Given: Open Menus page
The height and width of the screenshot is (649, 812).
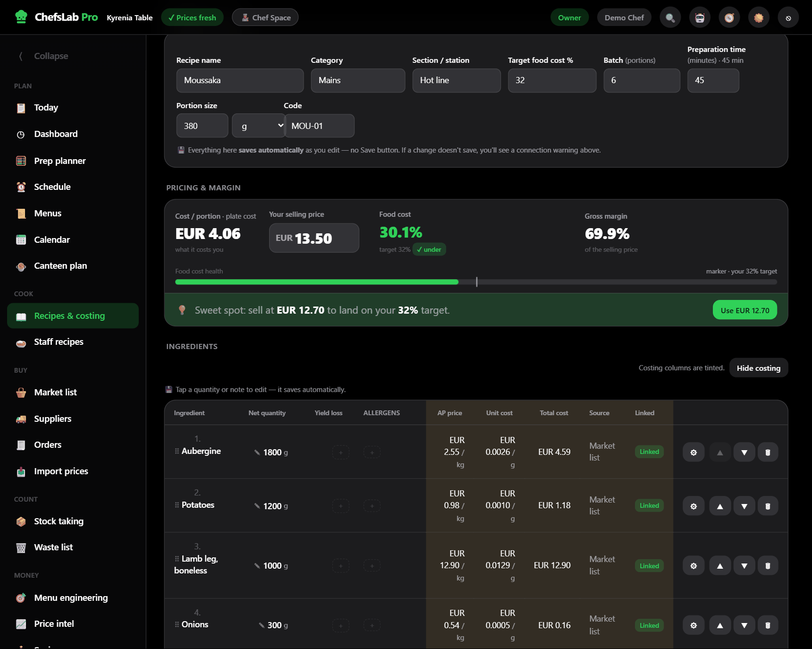Looking at the screenshot, I should pyautogui.click(x=73, y=213).
